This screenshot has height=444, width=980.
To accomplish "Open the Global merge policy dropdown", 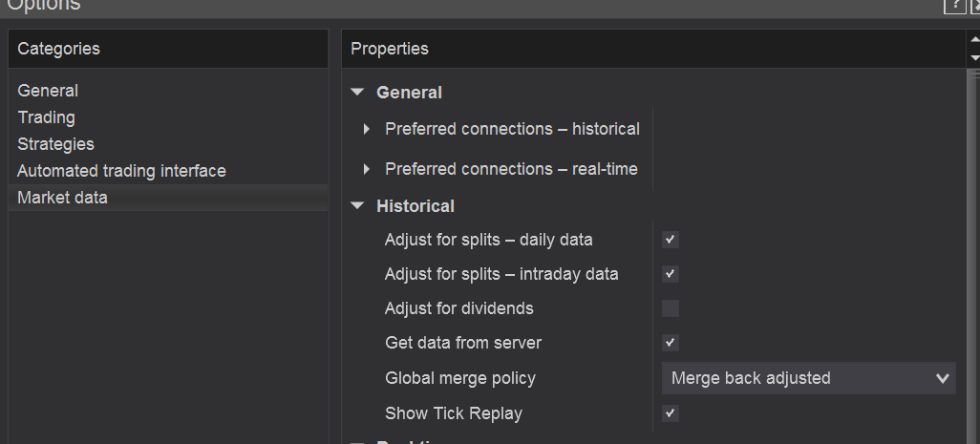I will point(808,378).
